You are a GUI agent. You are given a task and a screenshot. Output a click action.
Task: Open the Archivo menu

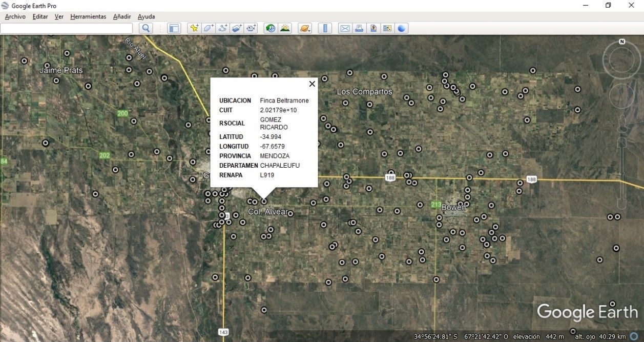(x=15, y=16)
